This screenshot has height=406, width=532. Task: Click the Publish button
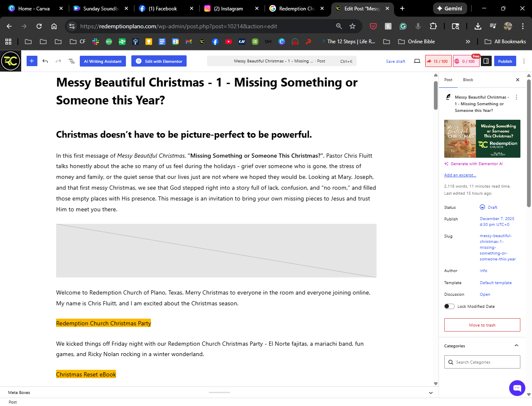(x=505, y=61)
